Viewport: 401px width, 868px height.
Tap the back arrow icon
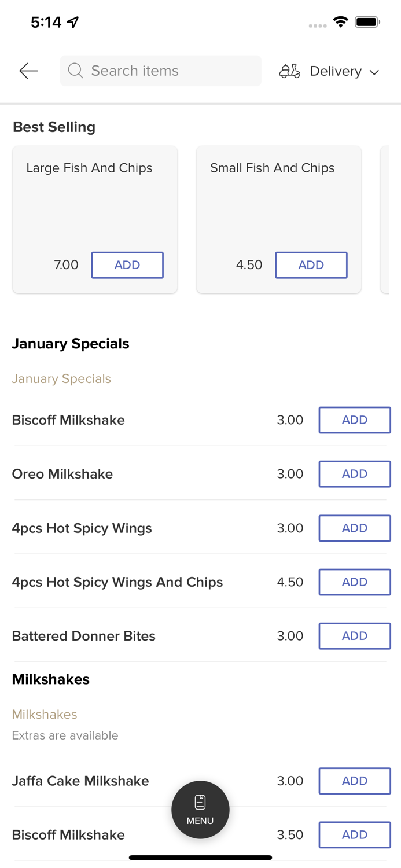28,71
